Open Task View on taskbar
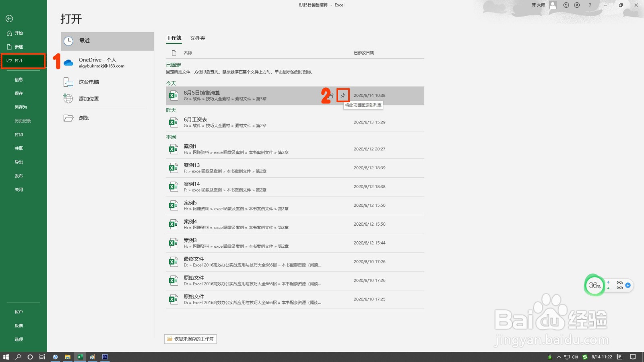 42,357
